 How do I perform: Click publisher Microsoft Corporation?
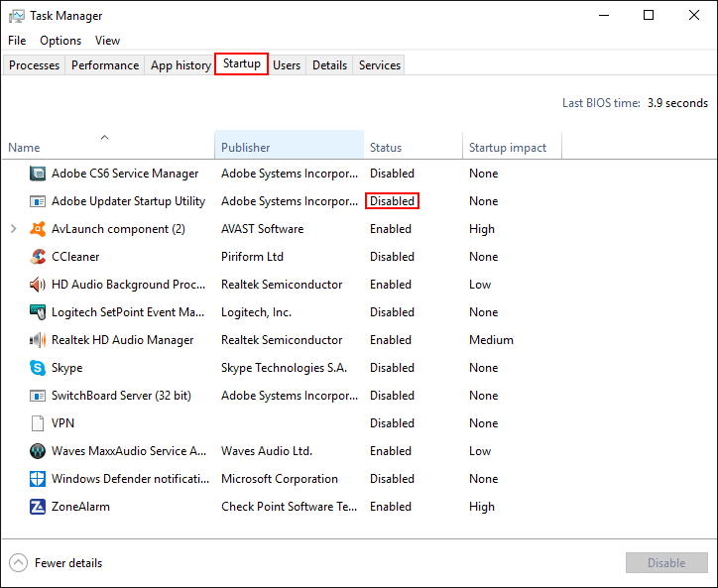click(x=280, y=479)
